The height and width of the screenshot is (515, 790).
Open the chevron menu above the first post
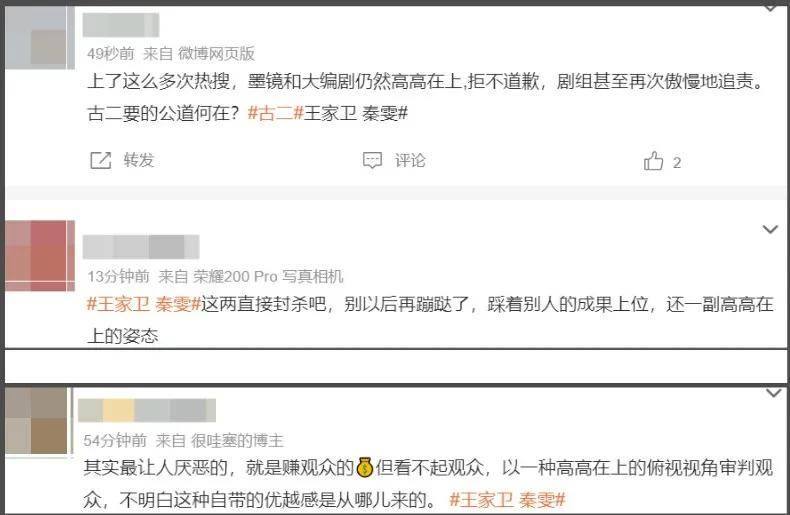770,8
